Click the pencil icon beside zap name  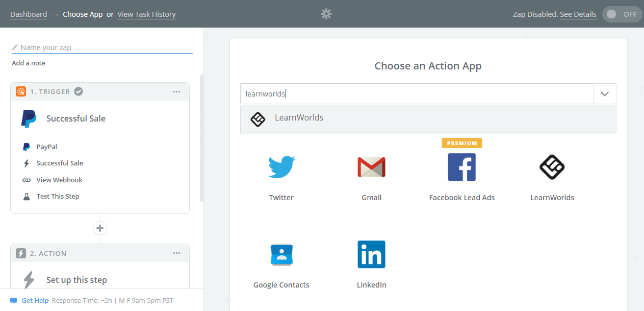[x=15, y=47]
